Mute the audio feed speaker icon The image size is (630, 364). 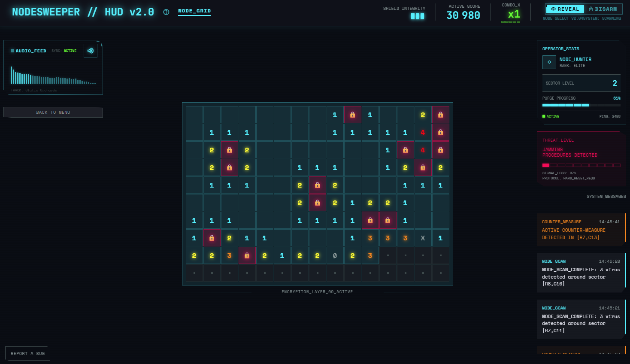pos(91,51)
